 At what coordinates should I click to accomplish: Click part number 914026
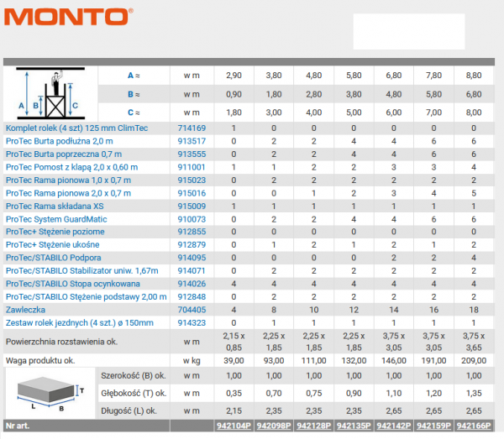pyautogui.click(x=192, y=284)
